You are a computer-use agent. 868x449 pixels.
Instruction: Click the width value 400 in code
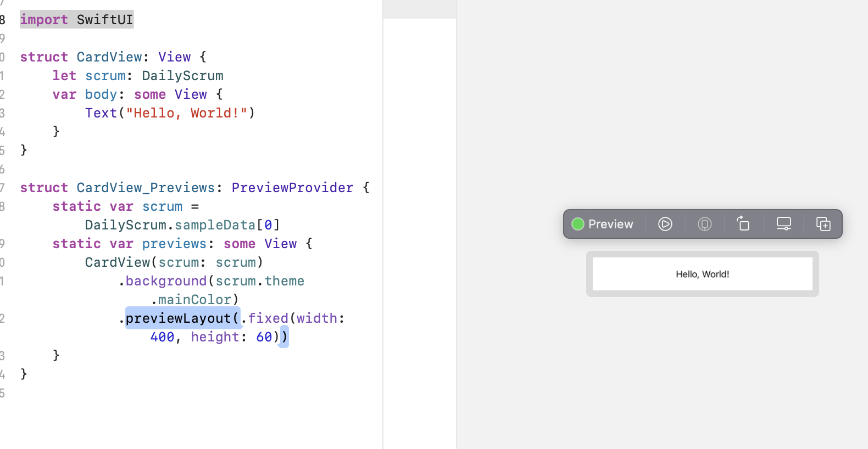pyautogui.click(x=162, y=336)
